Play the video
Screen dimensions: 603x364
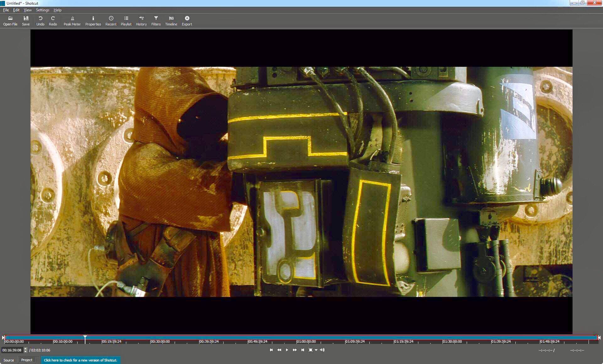tap(287, 350)
